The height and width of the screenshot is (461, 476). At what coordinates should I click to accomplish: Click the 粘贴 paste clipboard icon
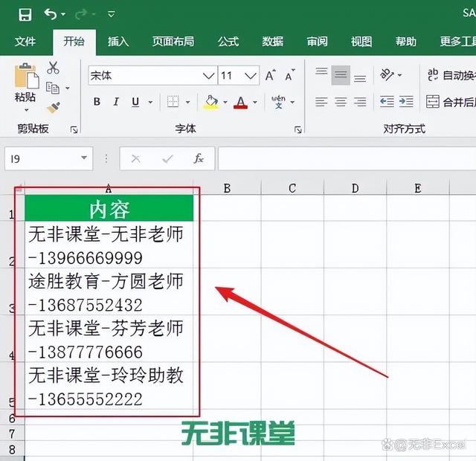point(27,76)
